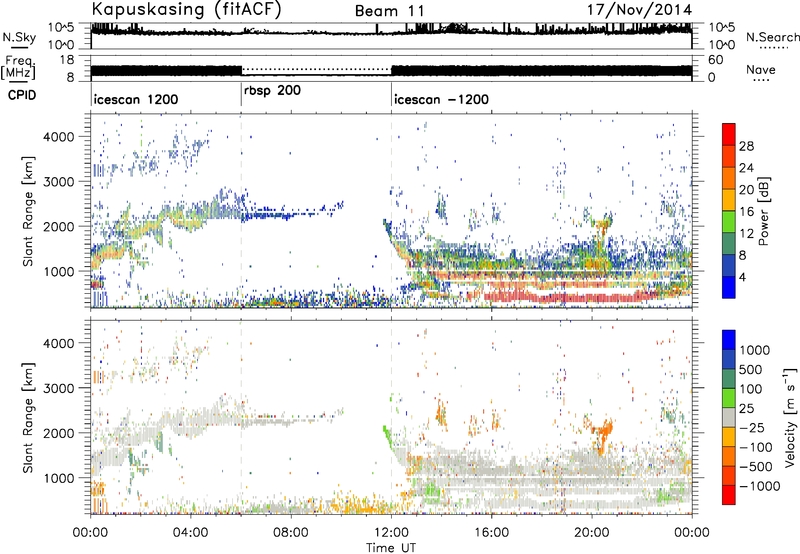Click the "Velocity [m s⁻¹]" color bar label
800x554 pixels.
click(790, 417)
